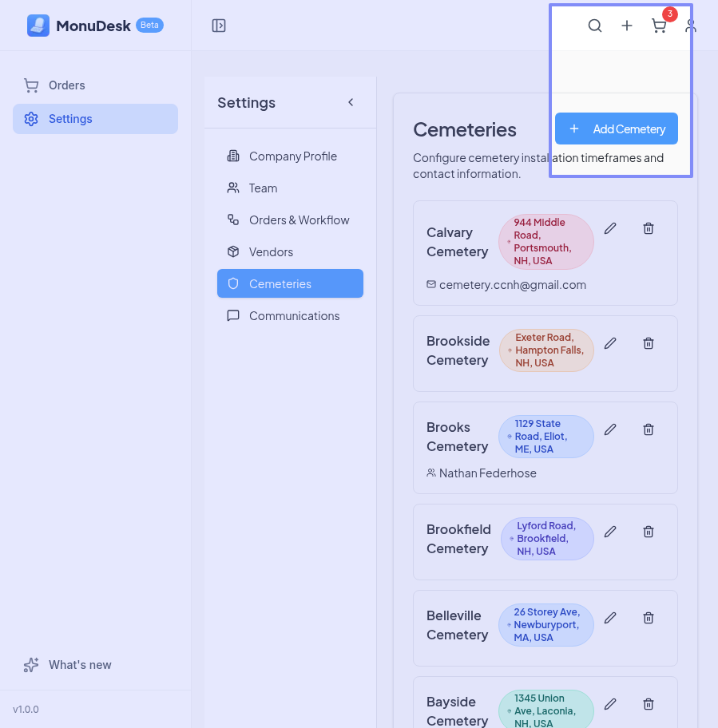
Task: Click the plus icon in top bar
Action: click(x=627, y=26)
